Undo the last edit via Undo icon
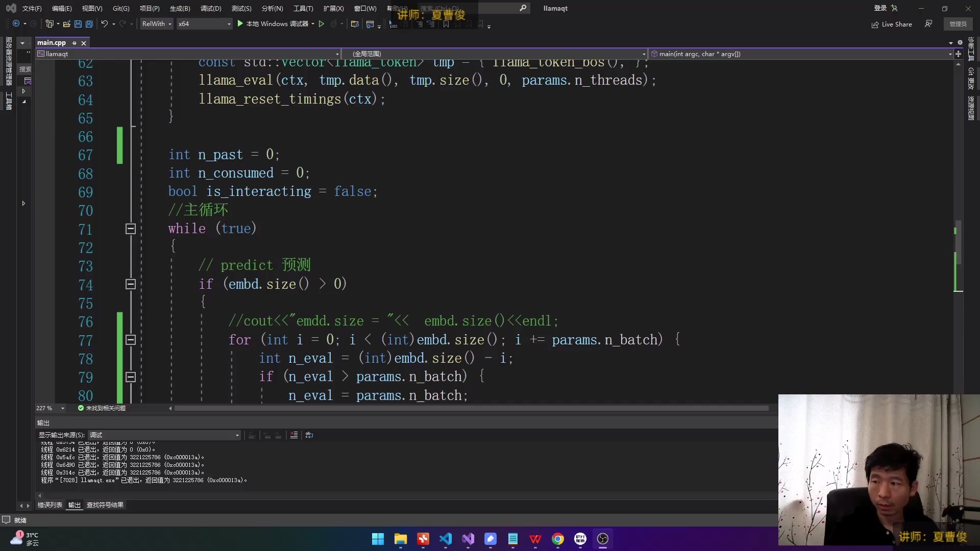Image resolution: width=980 pixels, height=551 pixels. (104, 23)
